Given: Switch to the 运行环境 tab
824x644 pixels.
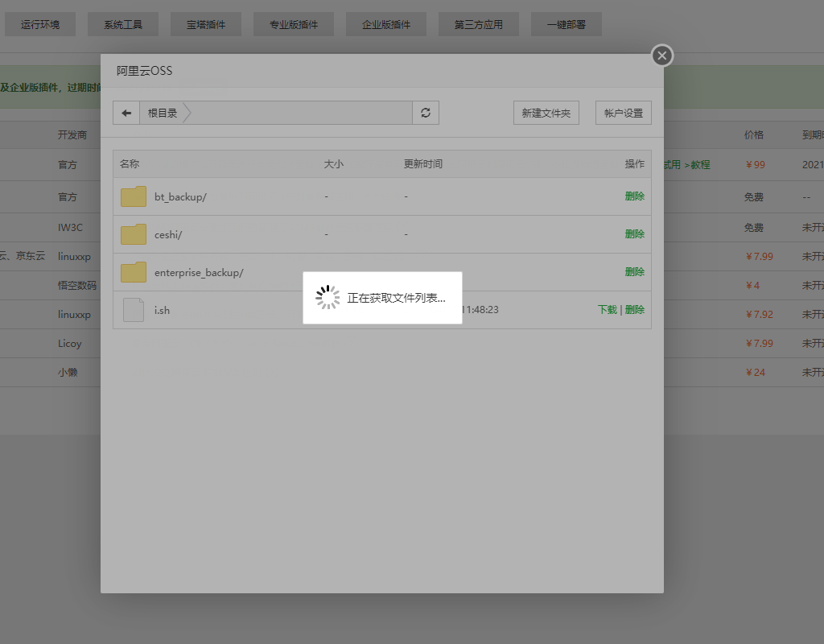Looking at the screenshot, I should pyautogui.click(x=40, y=25).
